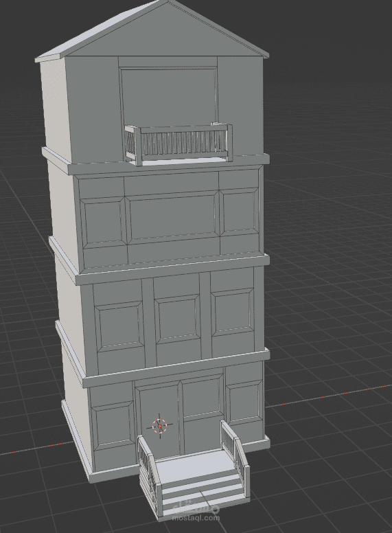The width and height of the screenshot is (392, 533).
Task: Select the large window above the balcony
Action: pyautogui.click(x=168, y=96)
